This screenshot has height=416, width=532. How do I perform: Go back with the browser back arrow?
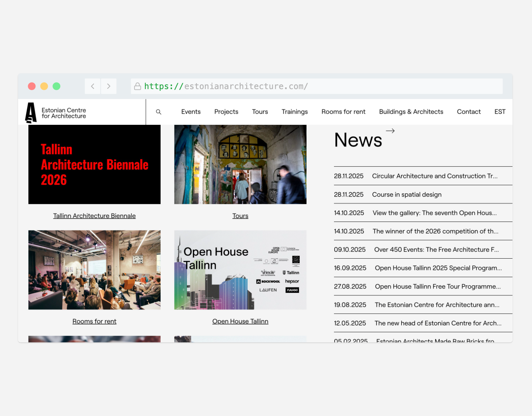(x=93, y=86)
